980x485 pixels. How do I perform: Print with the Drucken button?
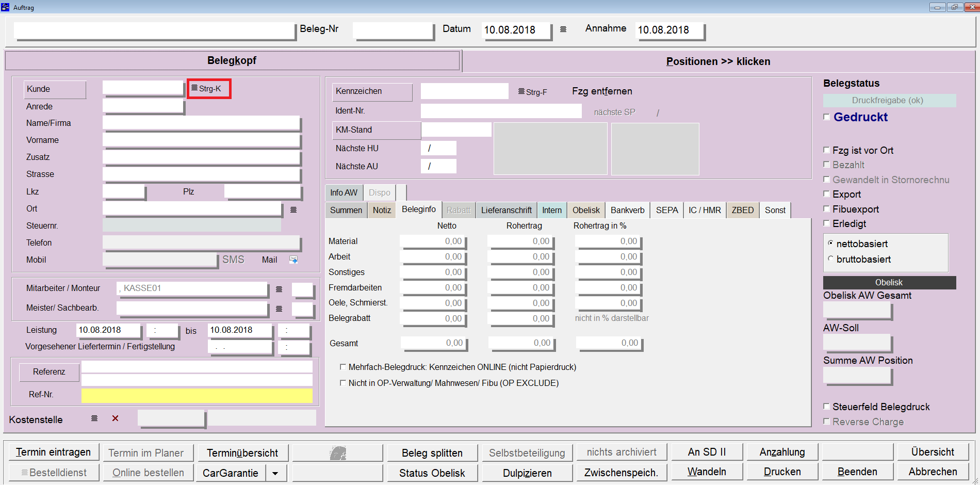(782, 472)
